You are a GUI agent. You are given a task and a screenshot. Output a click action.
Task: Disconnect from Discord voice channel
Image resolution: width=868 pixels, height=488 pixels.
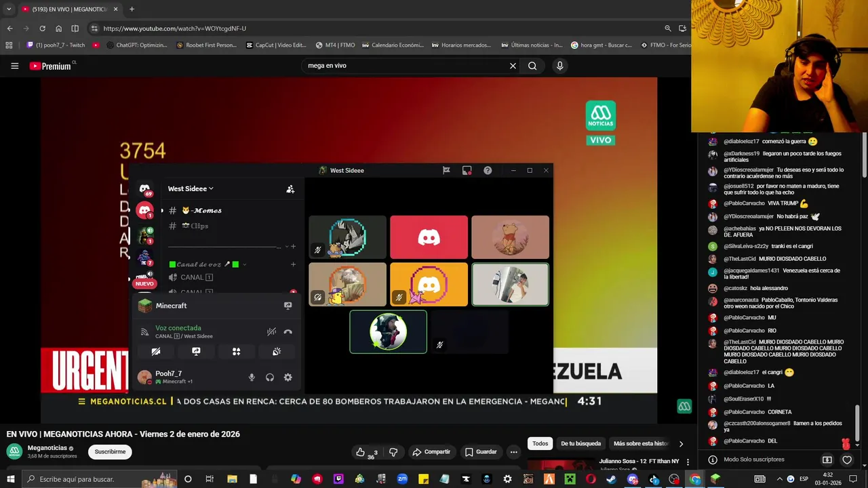(x=288, y=331)
